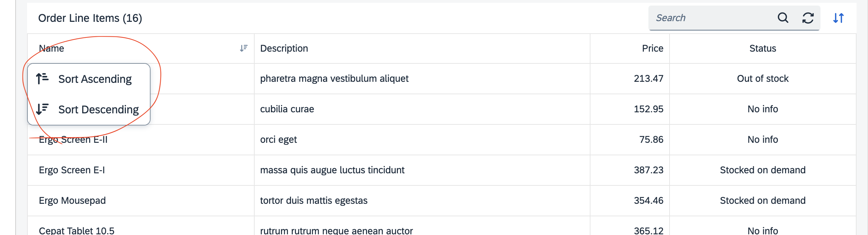The height and width of the screenshot is (235, 868).
Task: Click the description reading cubilia curae
Action: (x=287, y=109)
